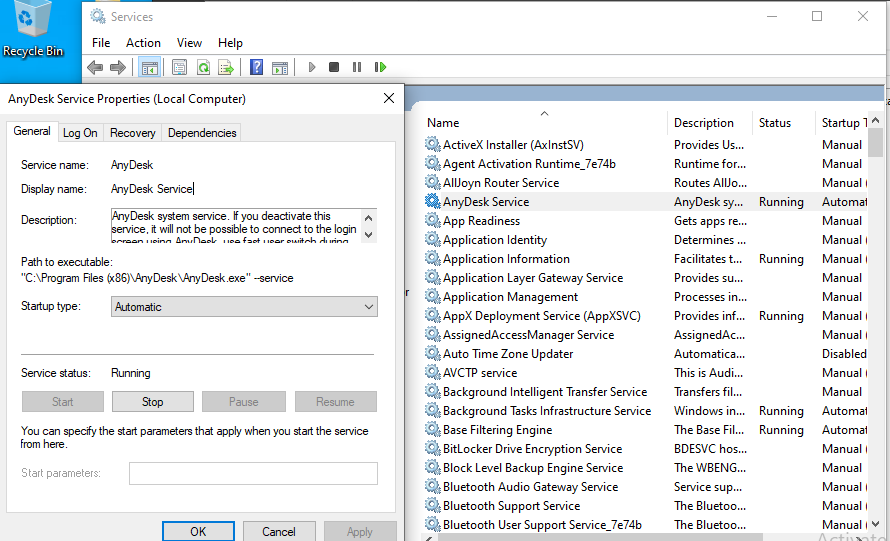Viewport: 890px width, 541px height.
Task: Select Application Layer Gateway Service row
Action: pos(646,278)
